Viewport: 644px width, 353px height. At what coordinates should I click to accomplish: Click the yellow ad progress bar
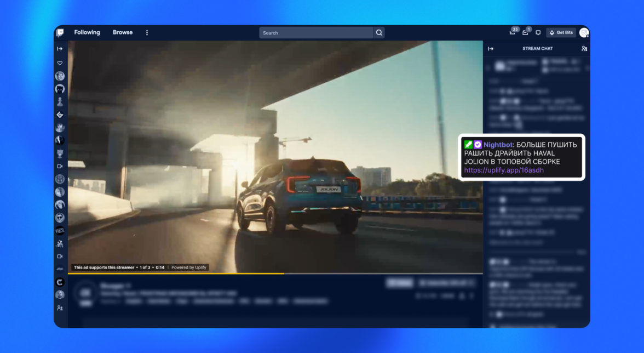[x=175, y=273]
